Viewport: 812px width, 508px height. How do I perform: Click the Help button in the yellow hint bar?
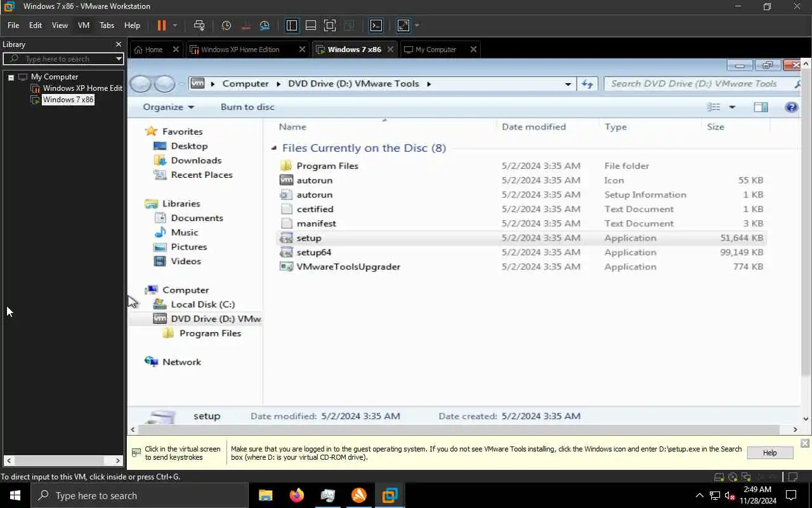click(769, 453)
